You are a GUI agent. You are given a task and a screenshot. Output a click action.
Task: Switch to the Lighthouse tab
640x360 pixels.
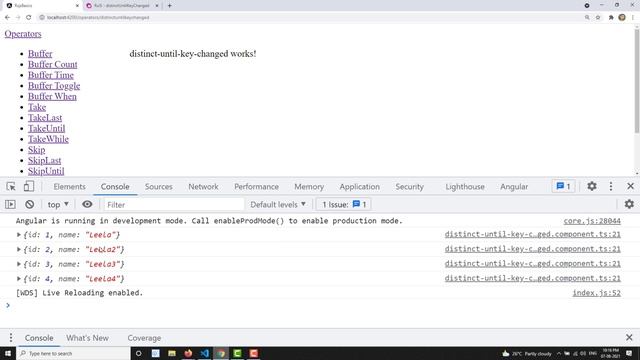tap(465, 187)
